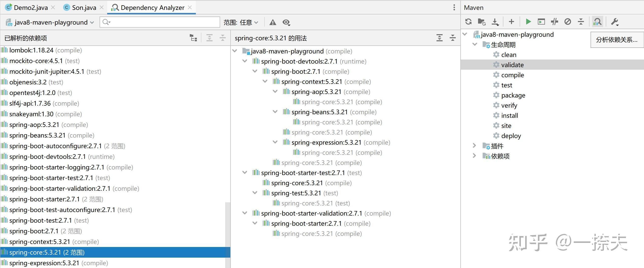Open Execute Maven Goal tool
Screen dimensions: 644x268
pos(542,22)
